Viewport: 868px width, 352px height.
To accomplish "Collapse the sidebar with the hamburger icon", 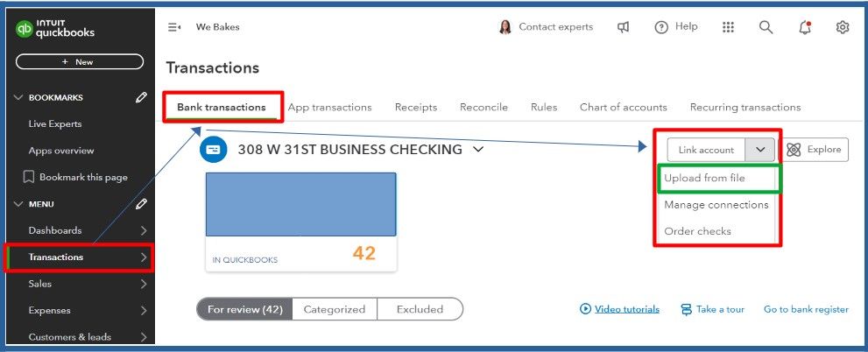I will [x=174, y=27].
